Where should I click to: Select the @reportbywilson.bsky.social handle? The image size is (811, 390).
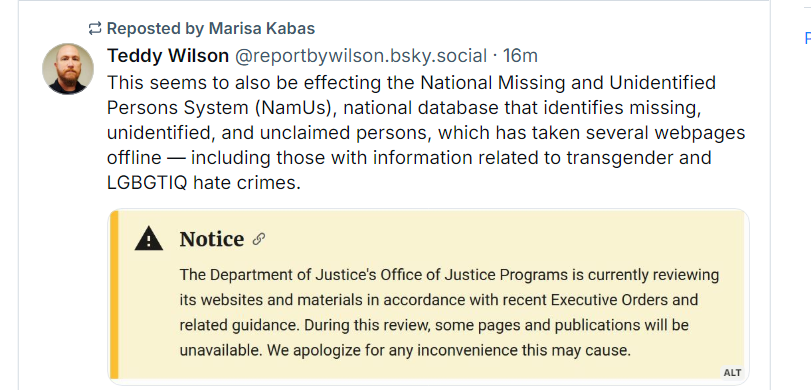pyautogui.click(x=361, y=56)
